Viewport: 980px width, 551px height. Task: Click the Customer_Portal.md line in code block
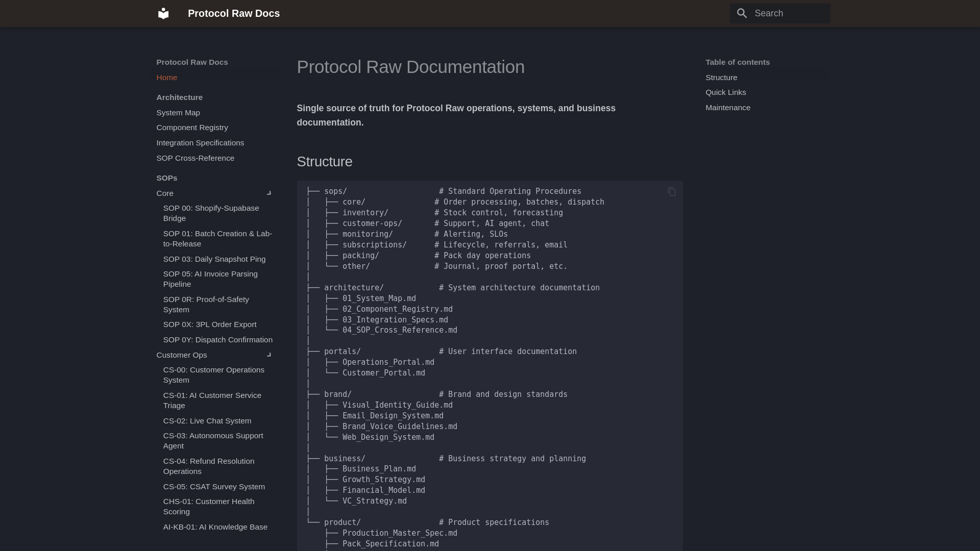click(384, 373)
